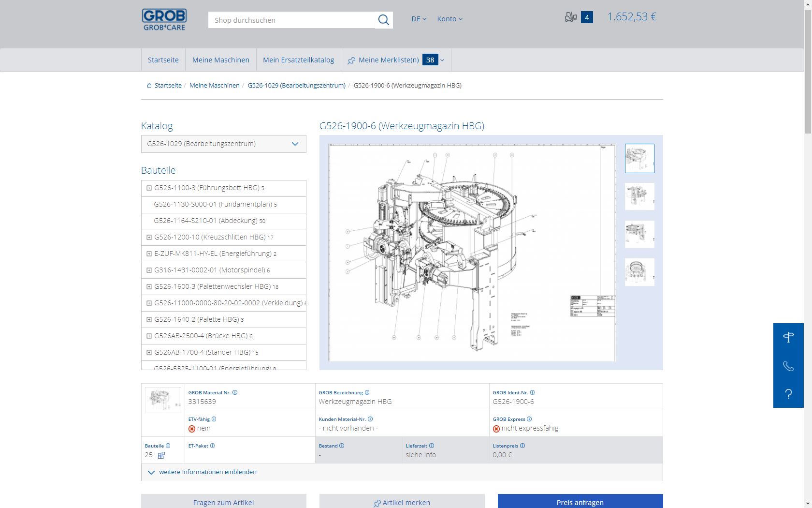Image resolution: width=812 pixels, height=508 pixels.
Task: Click info icon next to GROB Ident-Nr.
Action: click(x=532, y=392)
